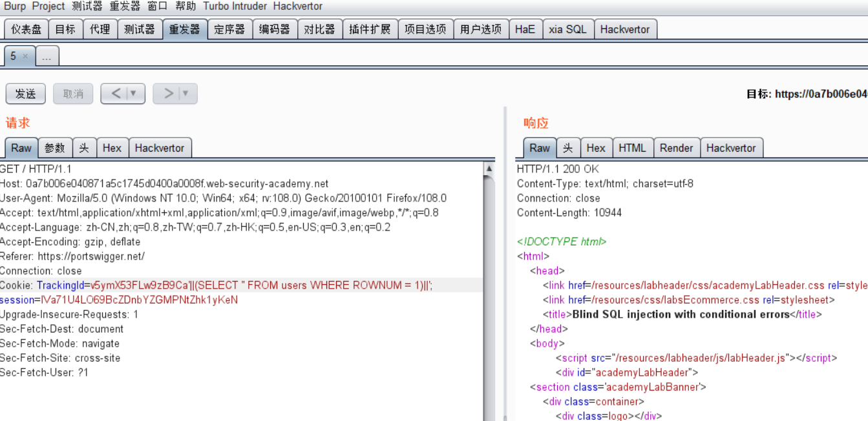Go forward with the > arrow

coord(168,94)
